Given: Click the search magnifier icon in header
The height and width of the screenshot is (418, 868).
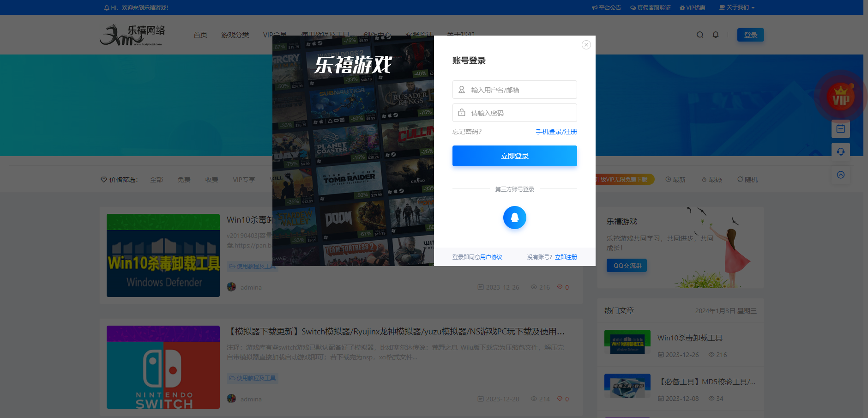Looking at the screenshot, I should [700, 35].
